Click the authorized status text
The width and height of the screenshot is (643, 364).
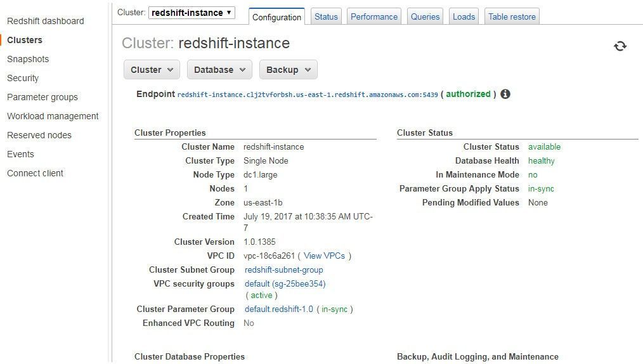pyautogui.click(x=469, y=94)
